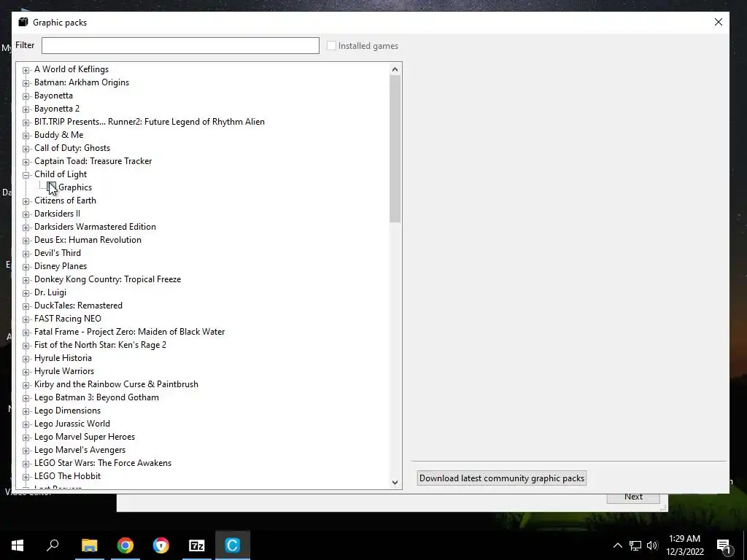The width and height of the screenshot is (747, 560).
Task: Select BIT.TRIP Presents... Runner2 entry
Action: click(x=149, y=122)
